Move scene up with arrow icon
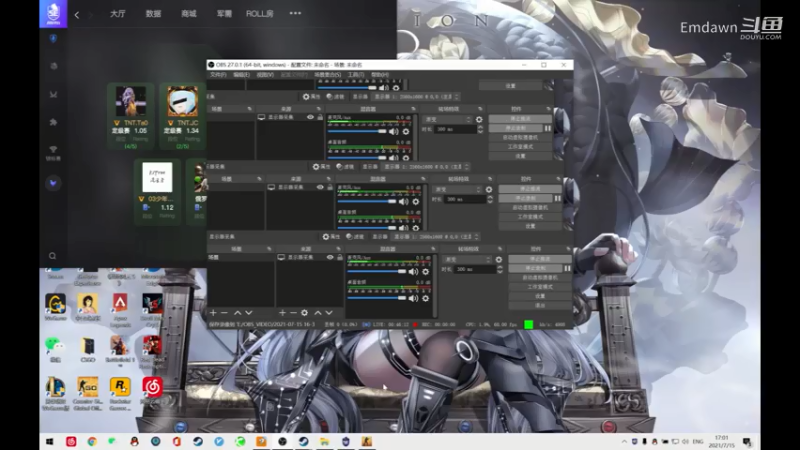The height and width of the screenshot is (450, 800). (x=238, y=313)
